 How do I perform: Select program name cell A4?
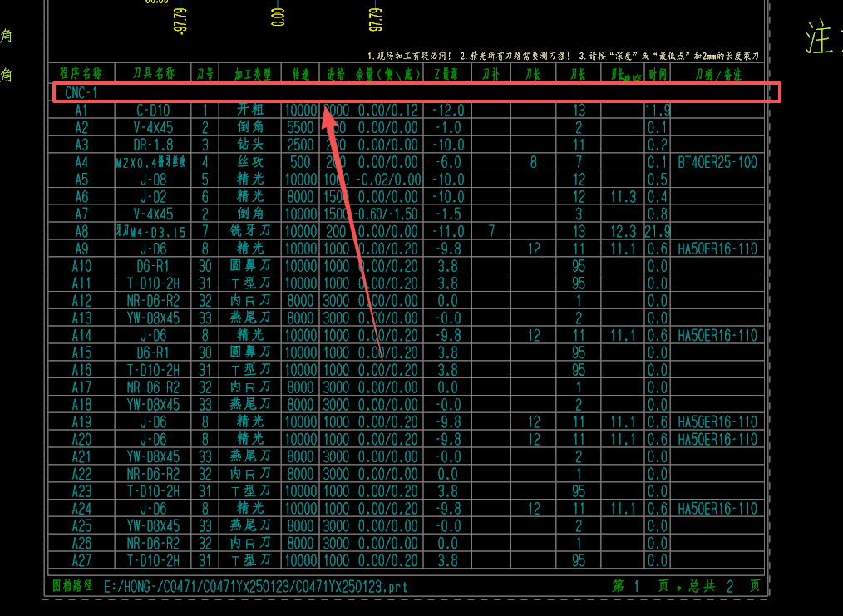81,162
